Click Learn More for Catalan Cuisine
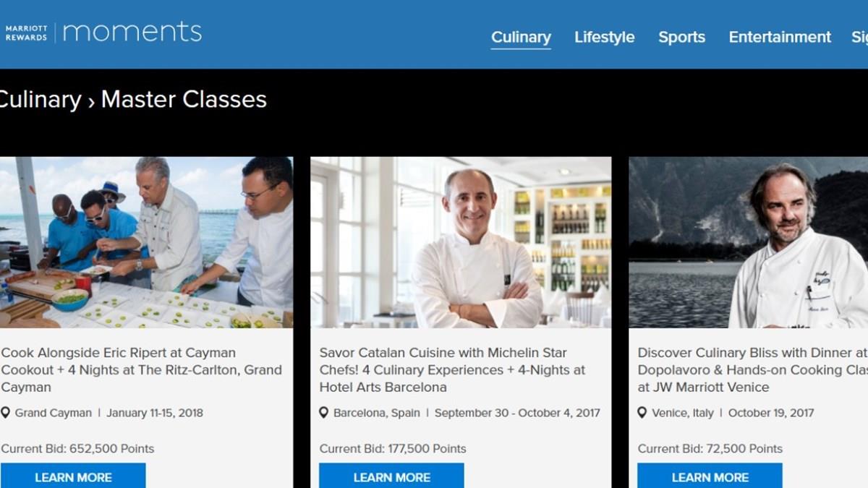 tap(391, 477)
